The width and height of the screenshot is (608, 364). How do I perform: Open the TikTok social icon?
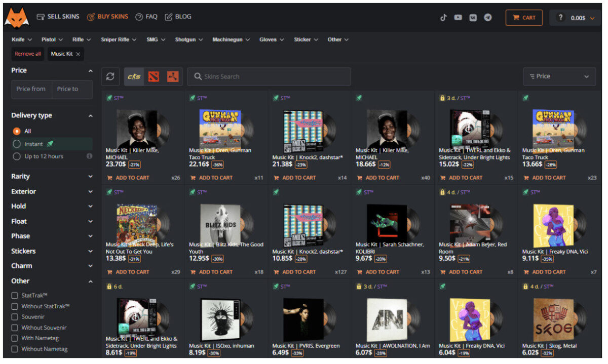443,17
